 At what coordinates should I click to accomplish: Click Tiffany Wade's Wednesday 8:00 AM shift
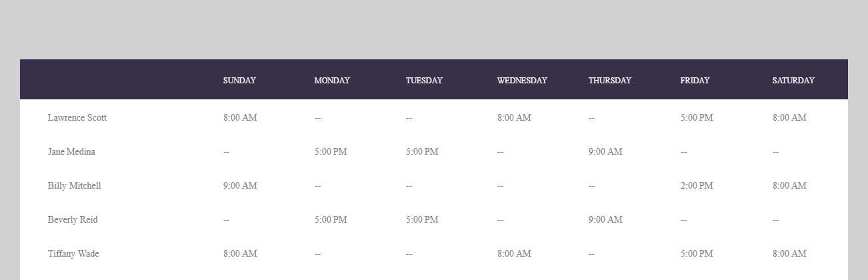click(x=514, y=254)
